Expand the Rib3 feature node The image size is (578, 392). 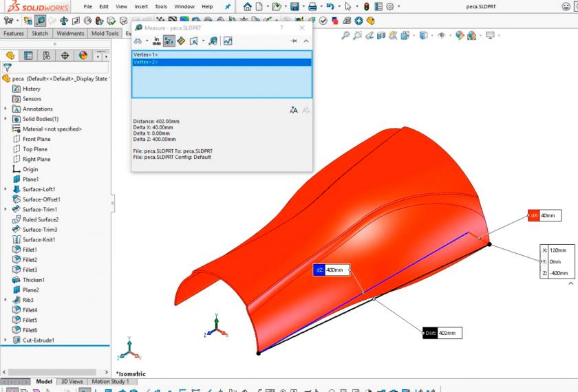pyautogui.click(x=6, y=300)
